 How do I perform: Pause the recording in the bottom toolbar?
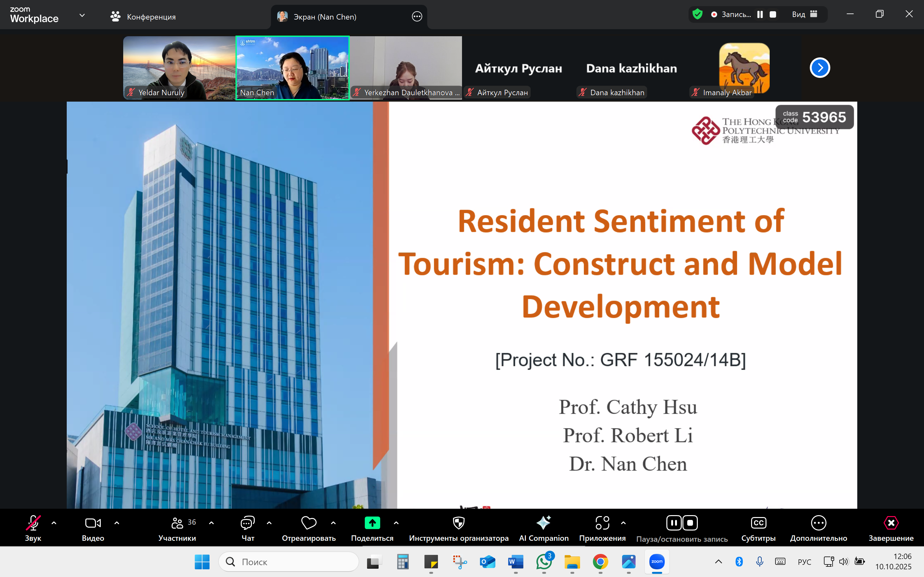point(674,523)
